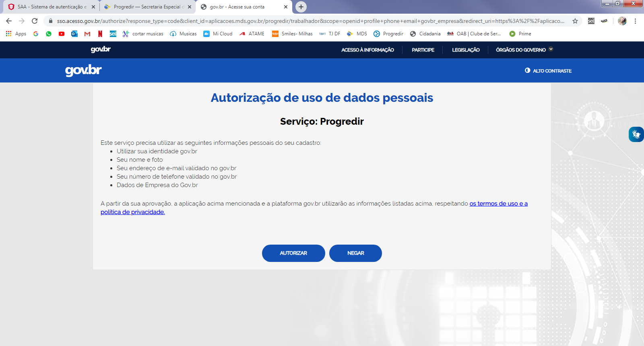Image resolution: width=644 pixels, height=346 pixels.
Task: Click the large gov.br logo
Action: 83,70
